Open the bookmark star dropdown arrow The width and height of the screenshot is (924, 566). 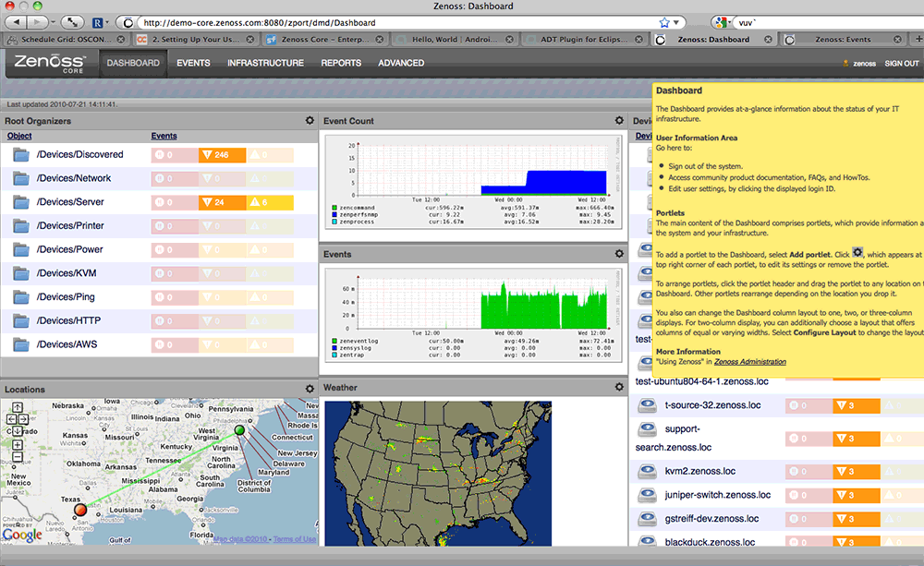tap(676, 22)
